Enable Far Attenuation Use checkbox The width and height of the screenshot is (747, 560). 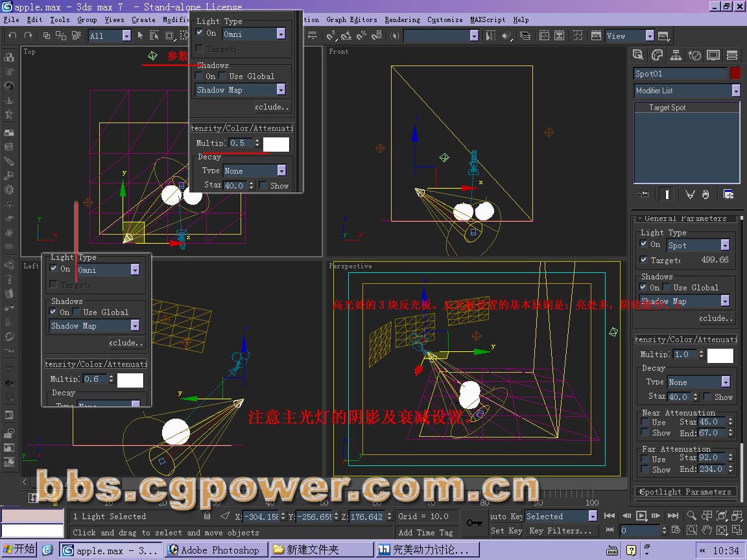(x=646, y=458)
